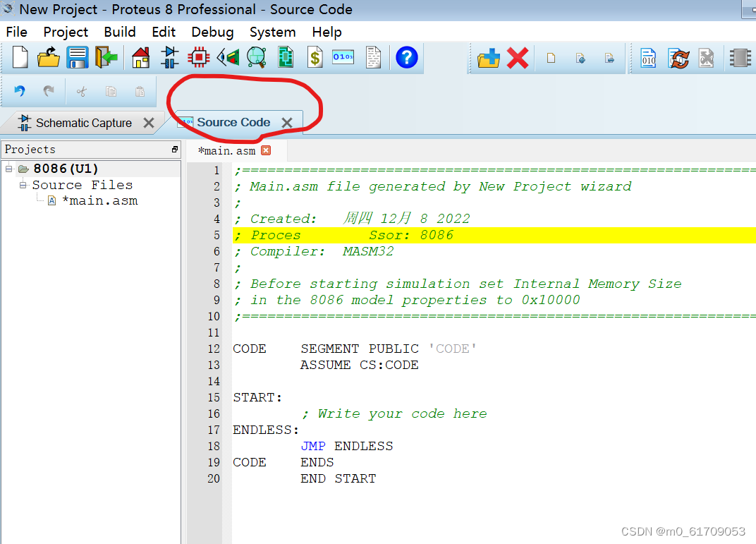Go to Home Page house icon
The height and width of the screenshot is (544, 756).
pyautogui.click(x=141, y=57)
